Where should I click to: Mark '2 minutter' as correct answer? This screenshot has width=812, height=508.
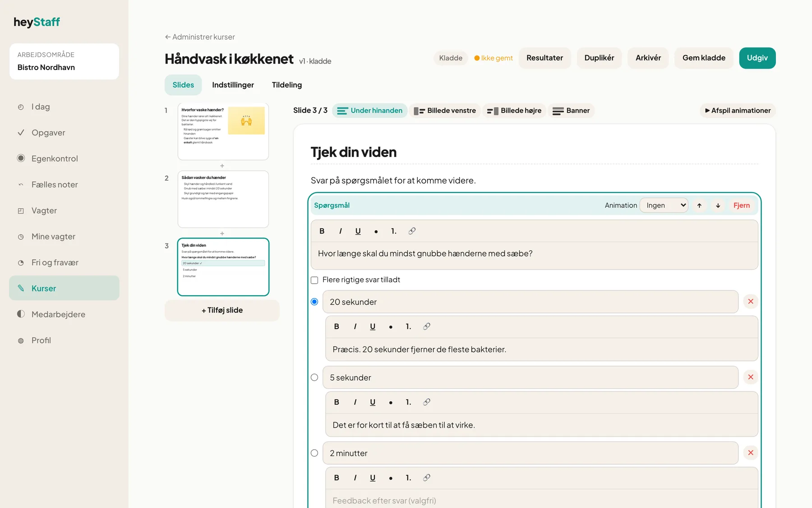pos(314,453)
